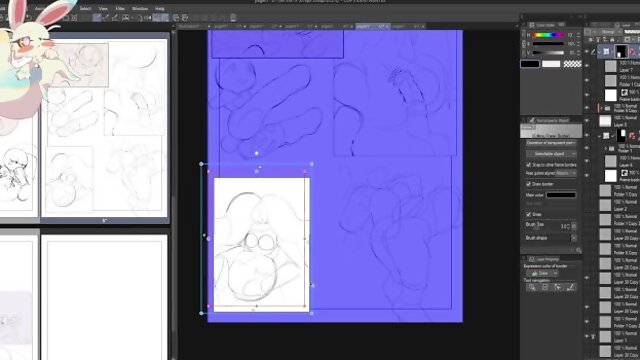Toggle the Draw border checkbox
This screenshot has height=360, width=640.
pos(529,184)
